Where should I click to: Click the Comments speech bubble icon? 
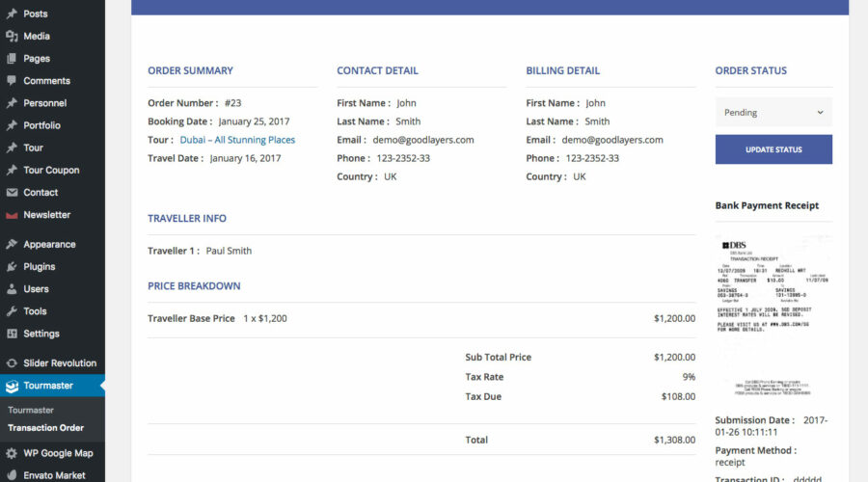pos(12,81)
